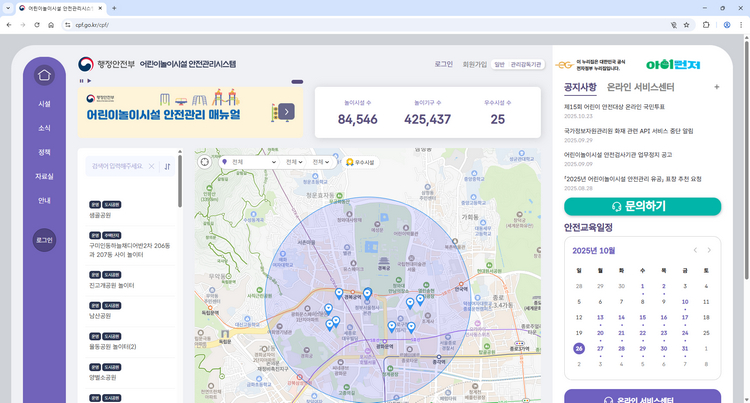Click the 행정안전부 emblem logo
This screenshot has width=750, height=403.
(x=86, y=64)
